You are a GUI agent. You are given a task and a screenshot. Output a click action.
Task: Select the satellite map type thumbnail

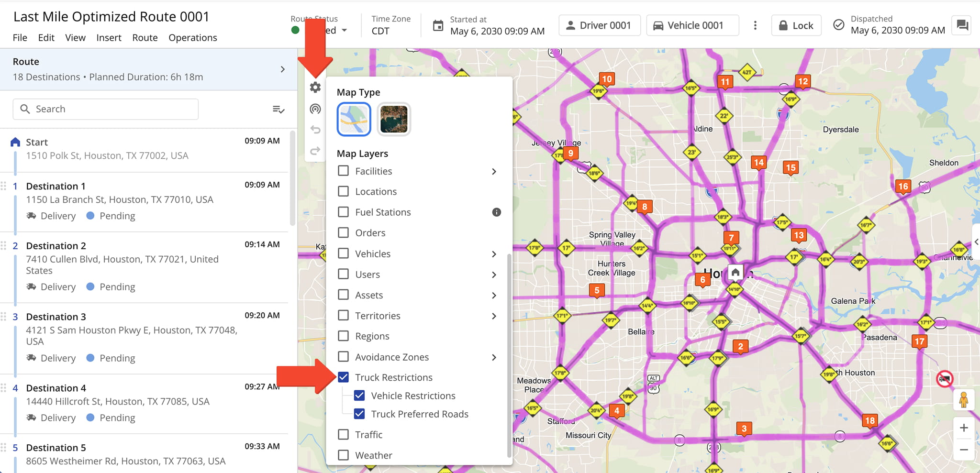pyautogui.click(x=393, y=119)
